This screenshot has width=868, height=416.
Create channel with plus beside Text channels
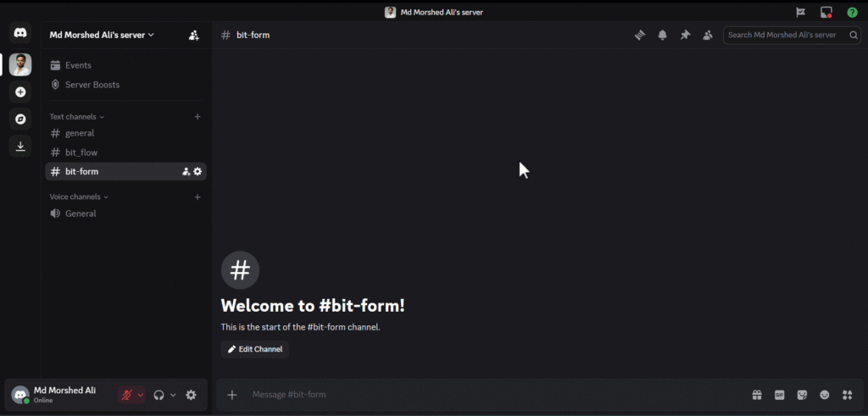tap(197, 117)
